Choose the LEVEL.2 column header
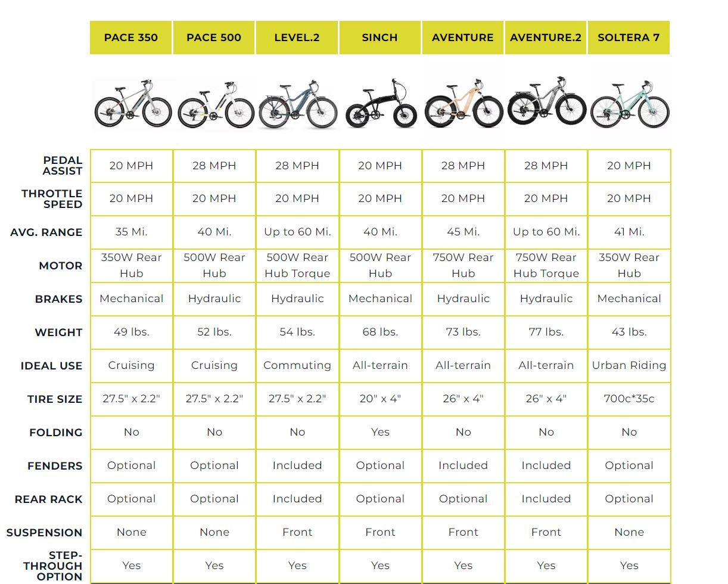728x584 pixels. pos(297,38)
